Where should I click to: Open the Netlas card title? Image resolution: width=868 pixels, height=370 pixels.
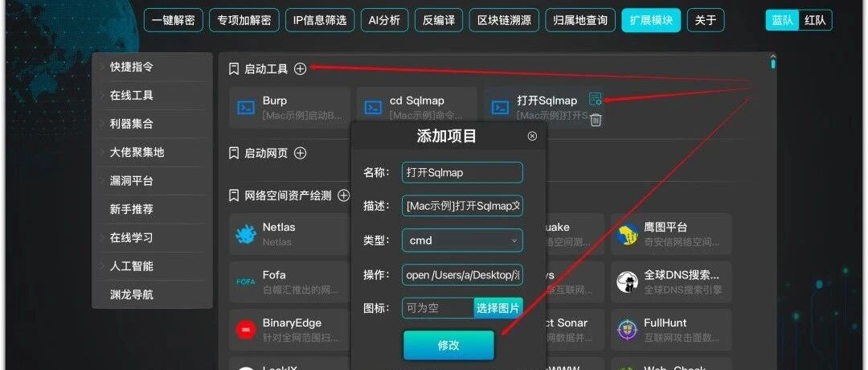pyautogui.click(x=279, y=227)
